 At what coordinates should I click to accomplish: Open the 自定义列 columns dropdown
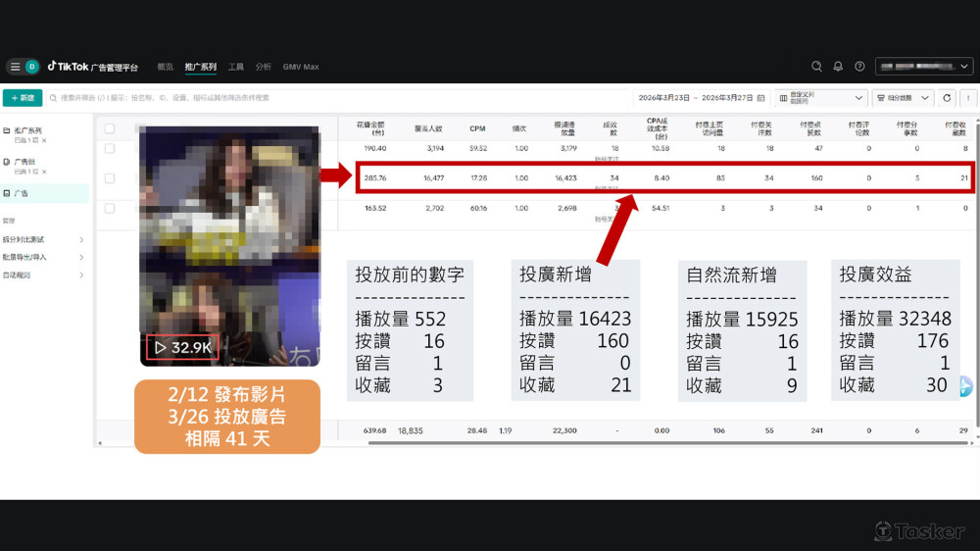821,98
